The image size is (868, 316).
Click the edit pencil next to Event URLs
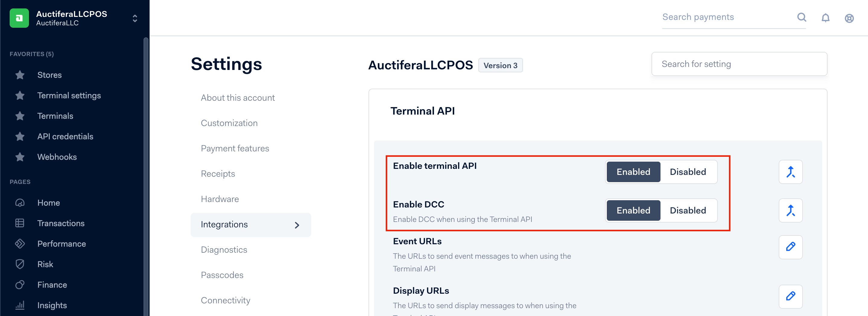pyautogui.click(x=790, y=247)
